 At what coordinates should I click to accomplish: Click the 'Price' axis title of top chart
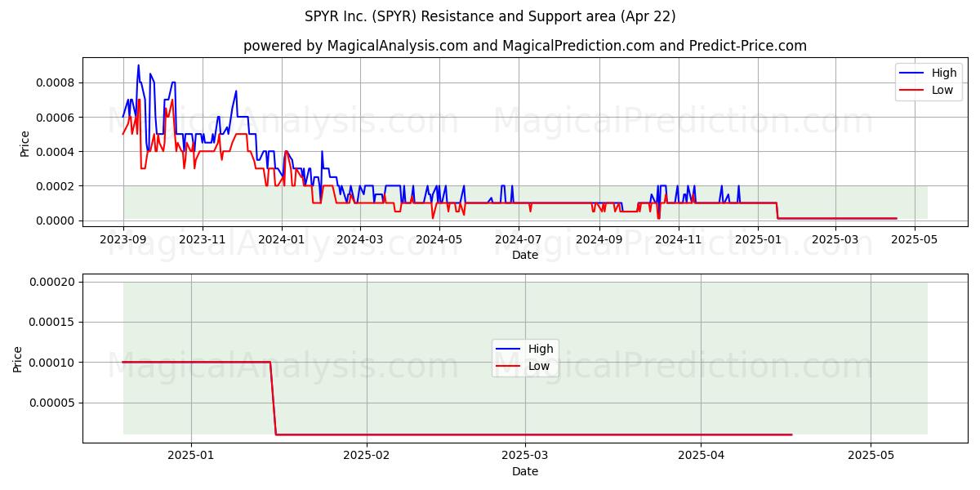24,144
